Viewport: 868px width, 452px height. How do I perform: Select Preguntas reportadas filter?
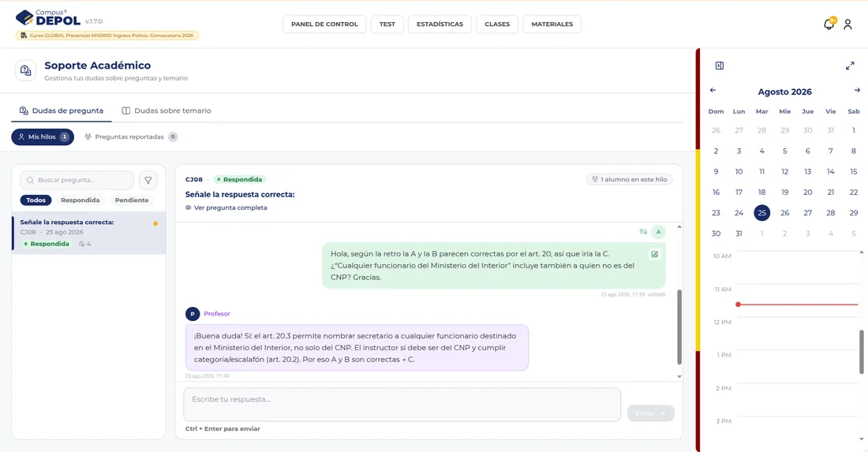pos(131,136)
